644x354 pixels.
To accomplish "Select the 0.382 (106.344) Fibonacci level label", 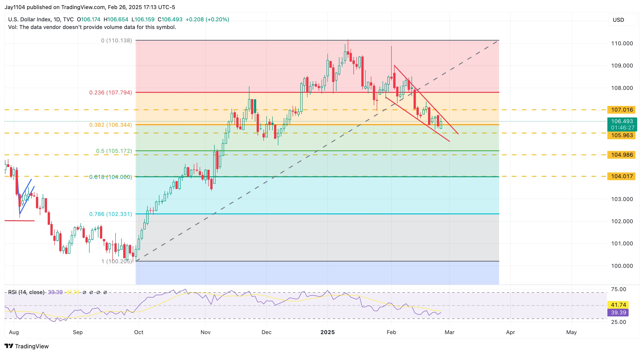I will pyautogui.click(x=111, y=125).
